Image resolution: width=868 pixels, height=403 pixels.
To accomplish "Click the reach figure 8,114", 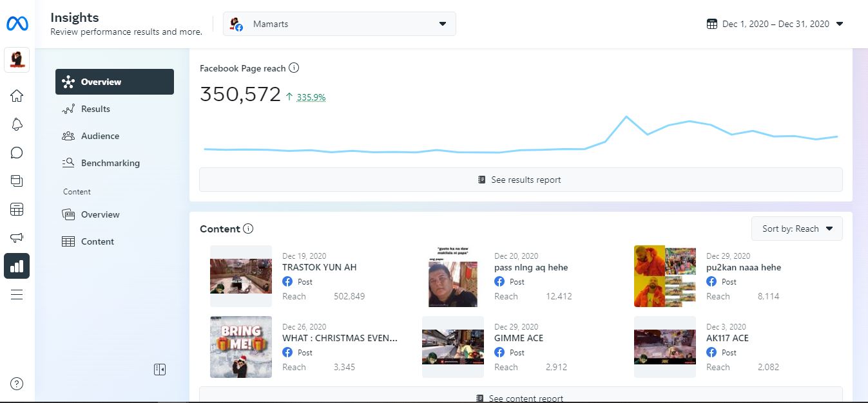I will point(769,296).
